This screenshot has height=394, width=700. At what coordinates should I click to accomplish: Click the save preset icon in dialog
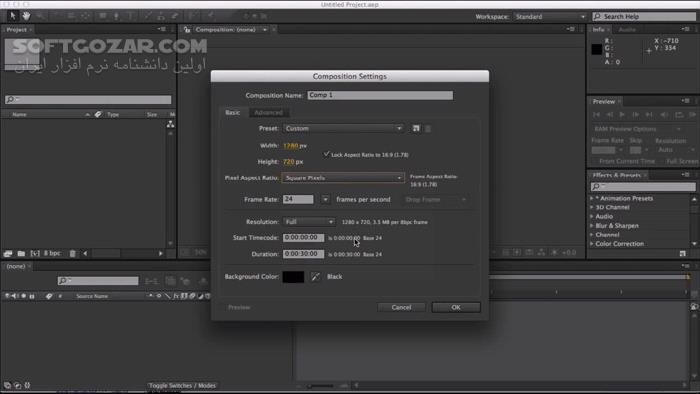416,129
